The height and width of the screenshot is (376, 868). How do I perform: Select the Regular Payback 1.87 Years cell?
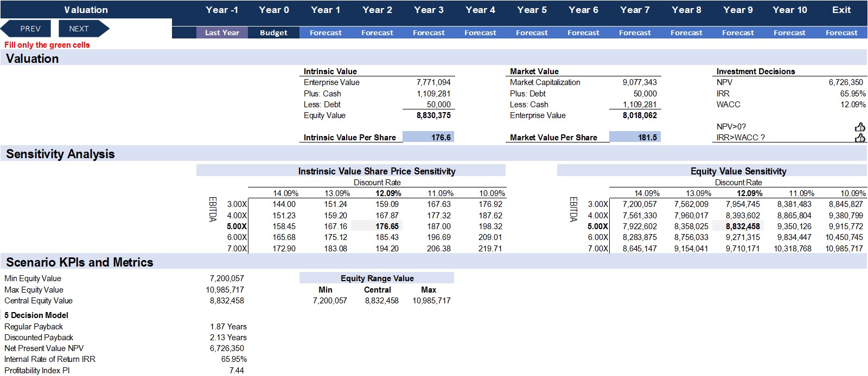pos(228,327)
